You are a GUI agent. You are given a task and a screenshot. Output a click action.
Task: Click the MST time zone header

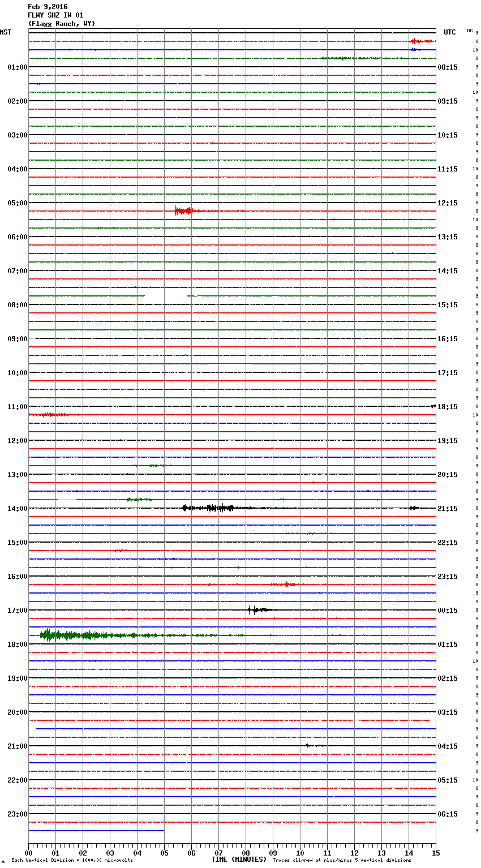[x=6, y=32]
